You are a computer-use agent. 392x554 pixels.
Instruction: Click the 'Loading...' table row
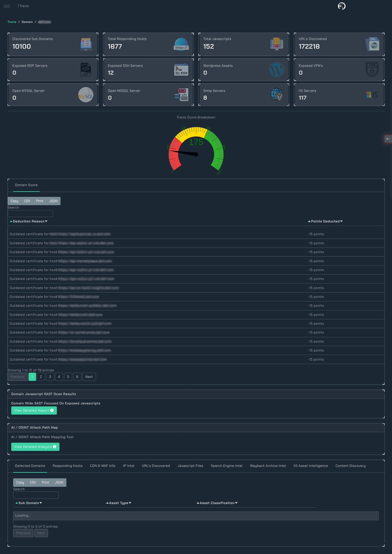tap(196, 516)
